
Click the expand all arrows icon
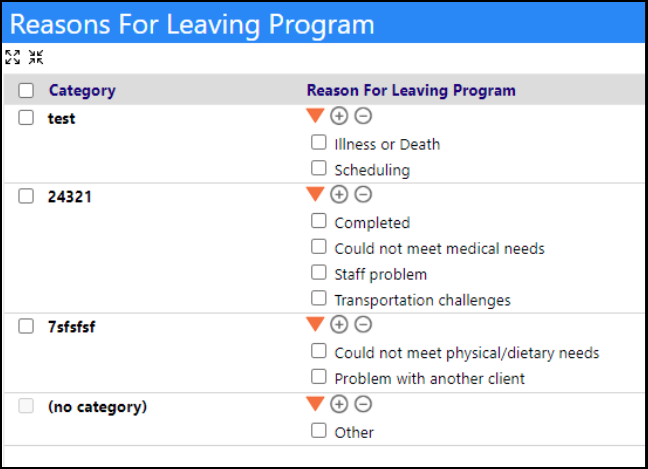click(12, 57)
